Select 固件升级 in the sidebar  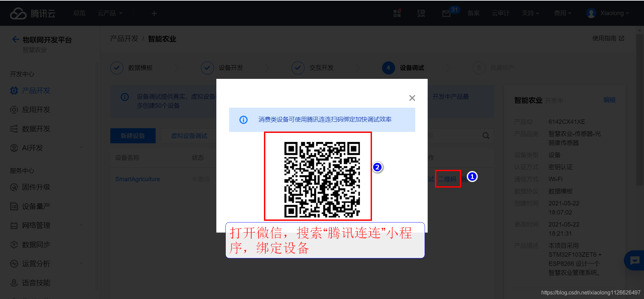click(x=36, y=187)
